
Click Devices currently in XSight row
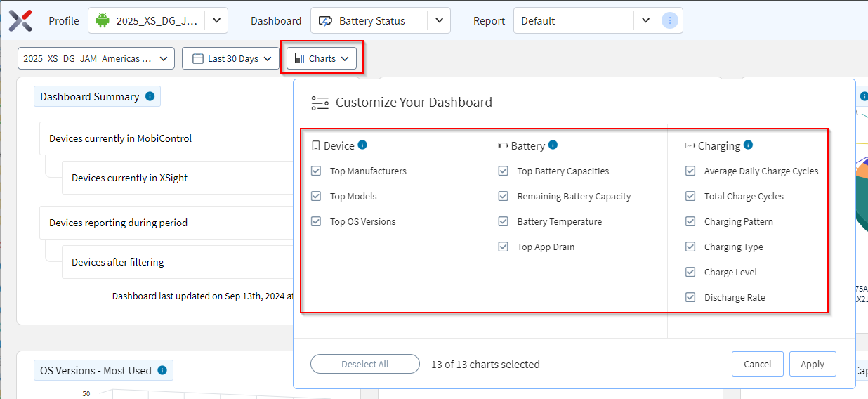coord(178,178)
